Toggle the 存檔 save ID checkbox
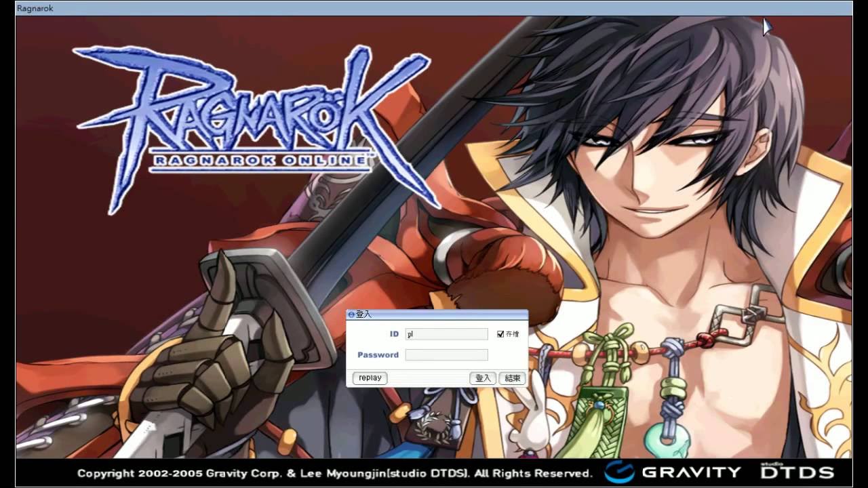The height and width of the screenshot is (488, 868). coord(500,334)
